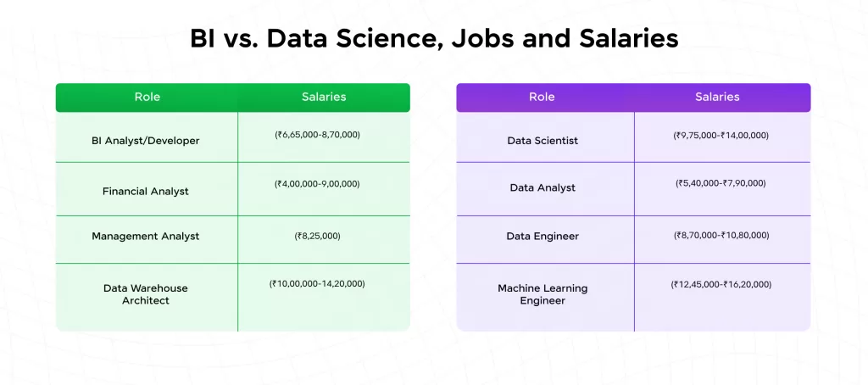Click the purple table's Salaries header
Viewport: 868px width, 385px height.
coord(717,97)
